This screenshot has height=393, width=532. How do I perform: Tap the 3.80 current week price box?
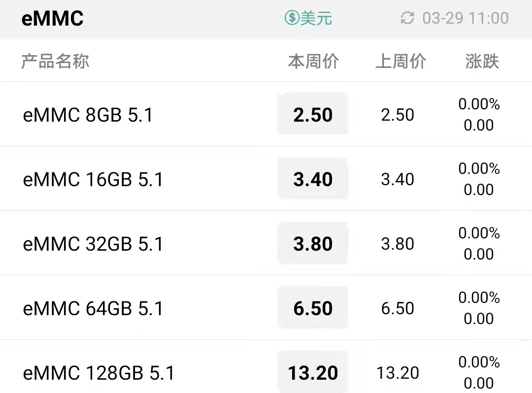point(313,243)
